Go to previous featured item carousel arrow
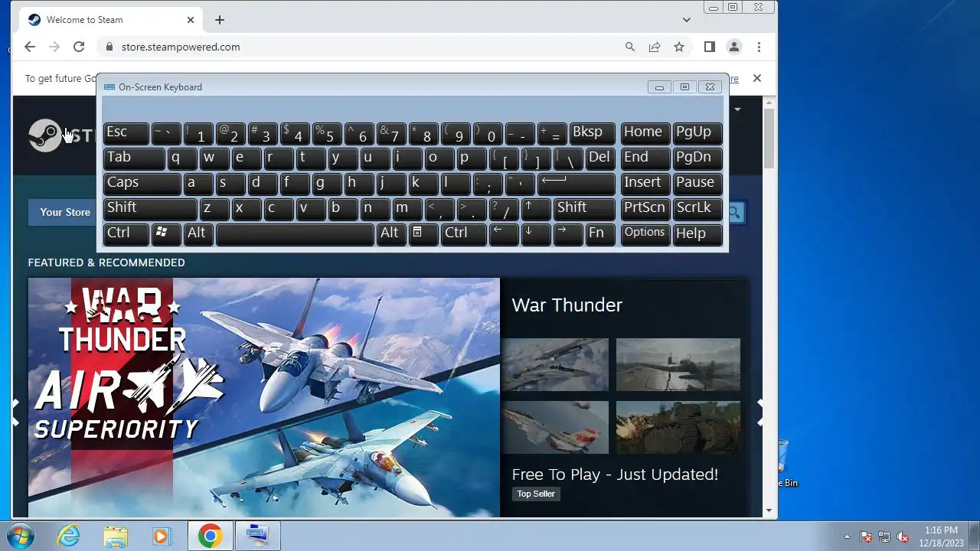The image size is (980, 551). point(15,411)
